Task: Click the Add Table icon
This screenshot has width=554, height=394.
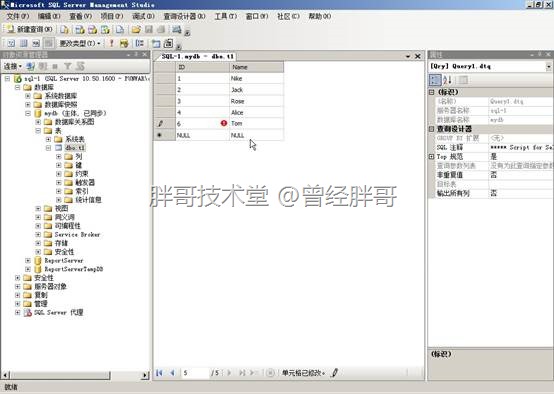Action: coord(156,43)
